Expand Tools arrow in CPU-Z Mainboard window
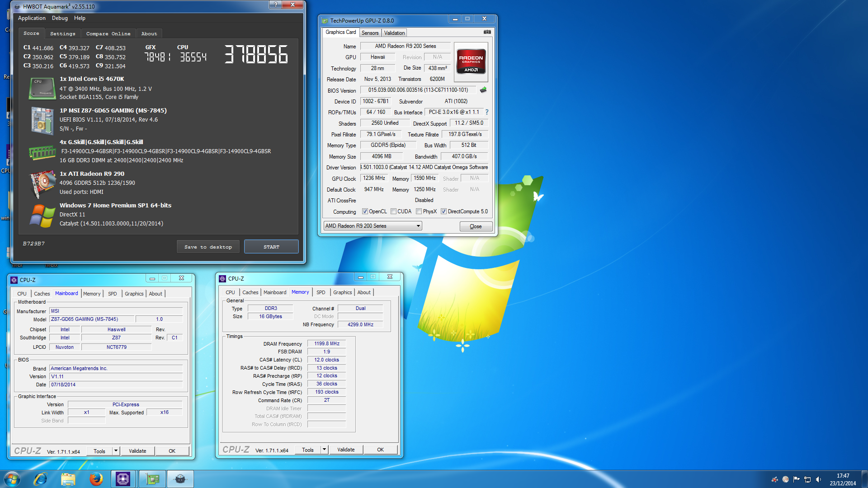This screenshot has width=868, height=488. point(116,451)
